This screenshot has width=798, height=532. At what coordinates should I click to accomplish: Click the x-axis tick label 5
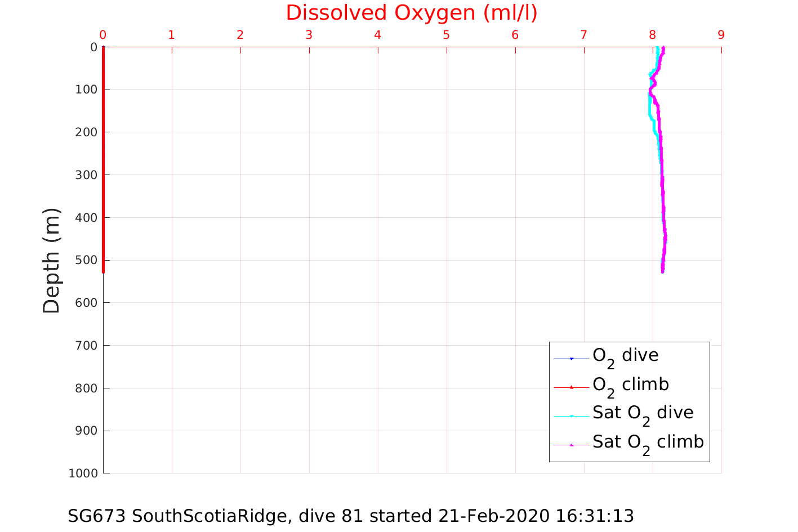click(446, 35)
